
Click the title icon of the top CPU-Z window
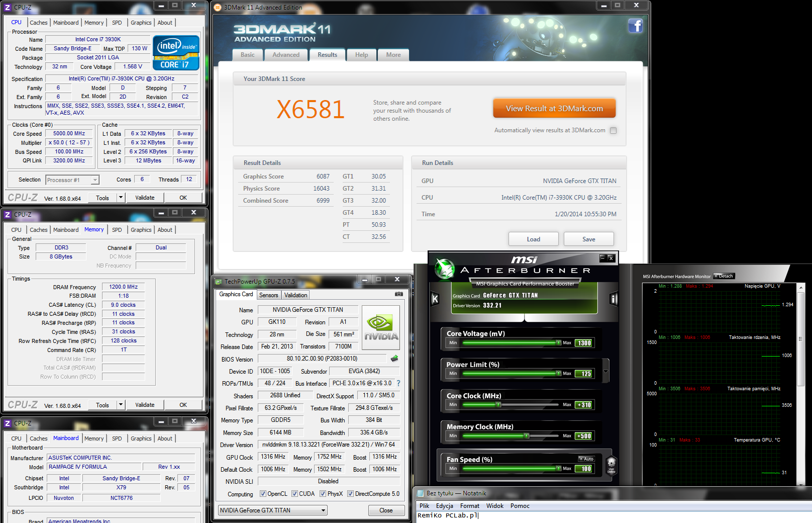tap(8, 8)
